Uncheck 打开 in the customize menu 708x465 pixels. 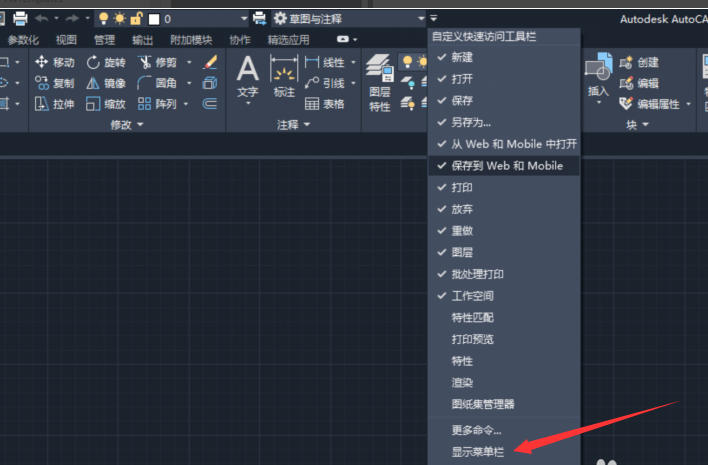click(x=503, y=79)
